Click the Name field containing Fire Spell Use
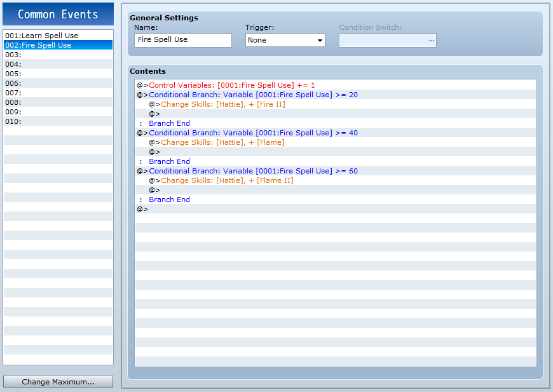The image size is (553, 392). (182, 40)
